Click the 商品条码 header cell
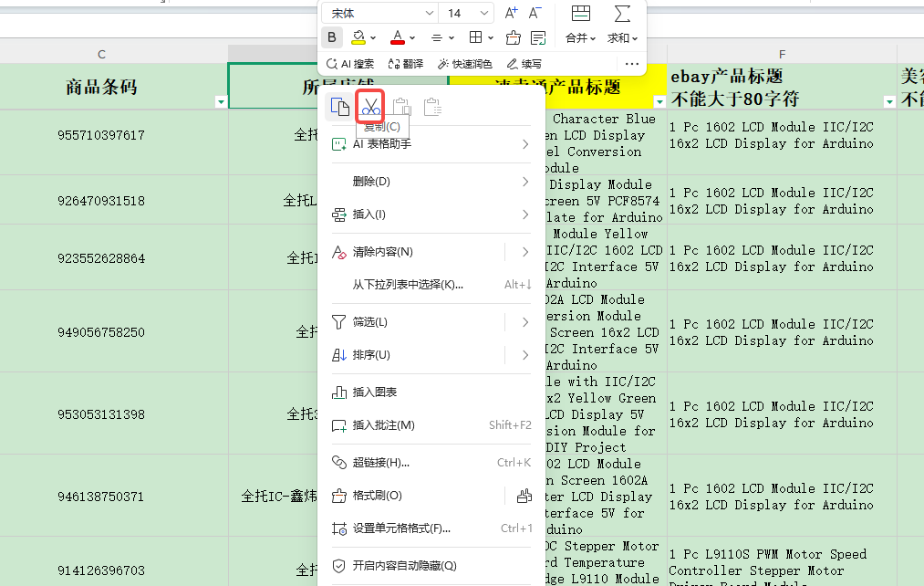The width and height of the screenshot is (924, 586). pyautogui.click(x=114, y=86)
